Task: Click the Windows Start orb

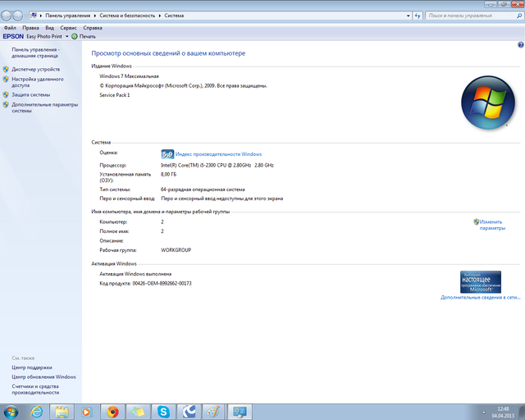Action: coord(11,411)
